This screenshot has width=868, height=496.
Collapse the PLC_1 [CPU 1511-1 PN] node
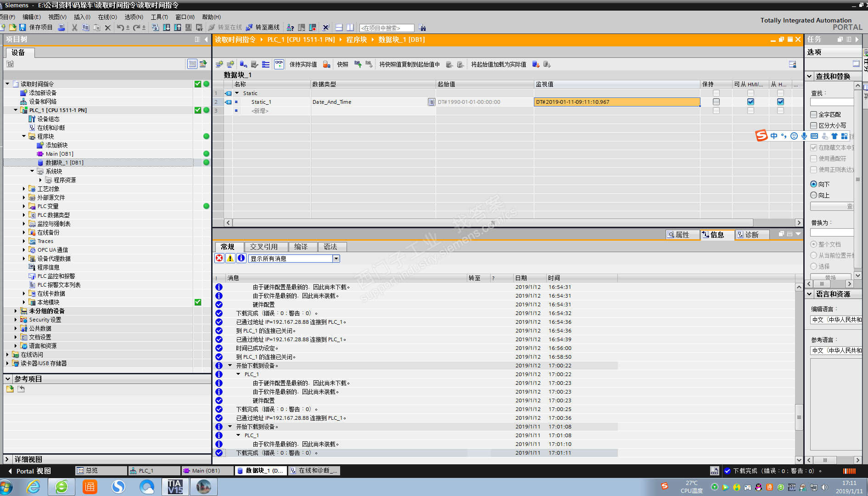pos(16,110)
